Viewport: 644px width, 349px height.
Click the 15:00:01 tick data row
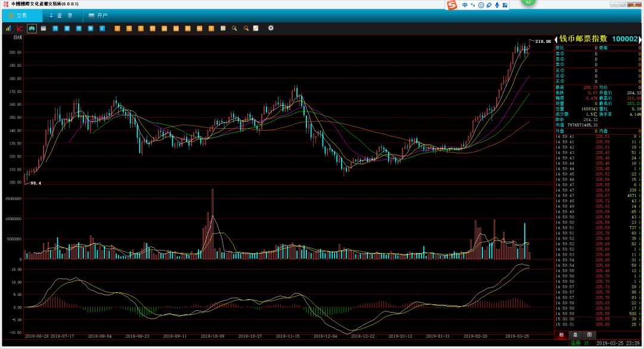[597, 325]
